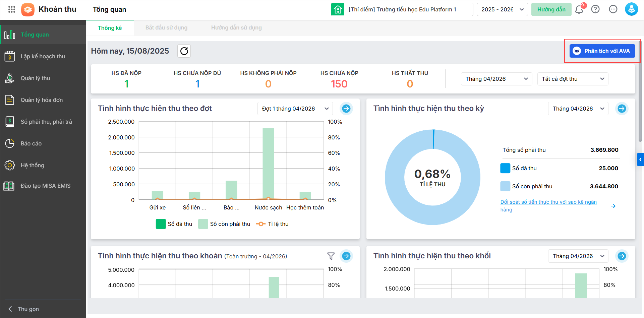This screenshot has width=644, height=318.
Task: Open the user profile avatar
Action: (631, 9)
